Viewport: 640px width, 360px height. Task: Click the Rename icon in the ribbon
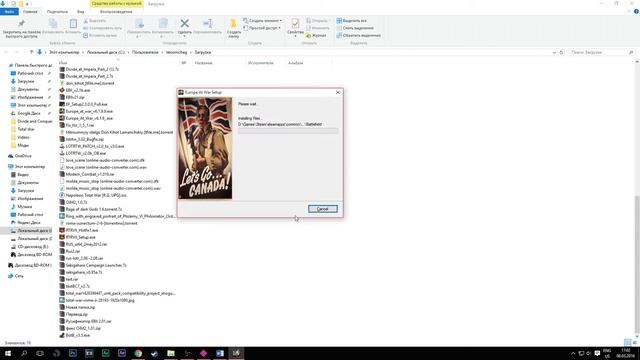[207, 24]
